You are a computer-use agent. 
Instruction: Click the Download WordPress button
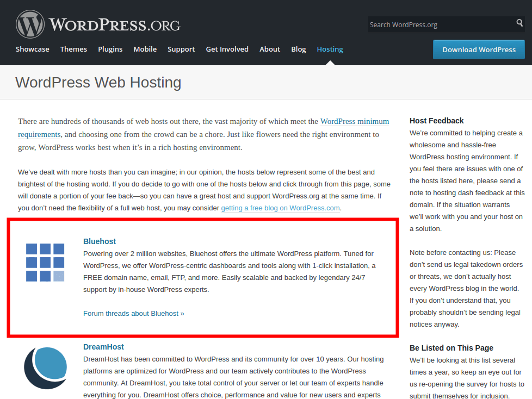(x=479, y=49)
